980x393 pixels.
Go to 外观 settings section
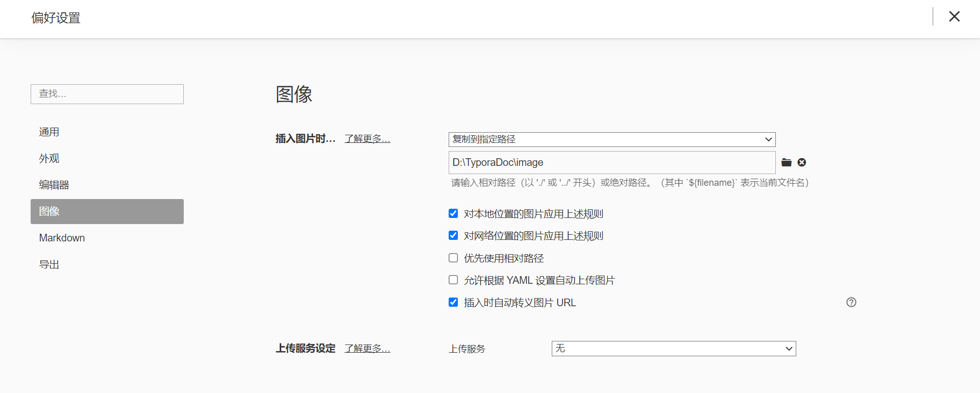pyautogui.click(x=107, y=159)
